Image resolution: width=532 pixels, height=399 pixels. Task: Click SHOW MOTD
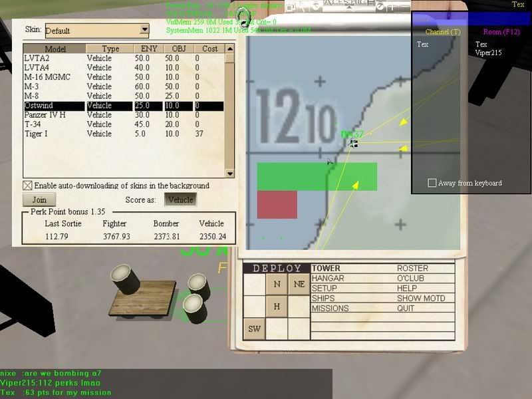[x=421, y=298]
